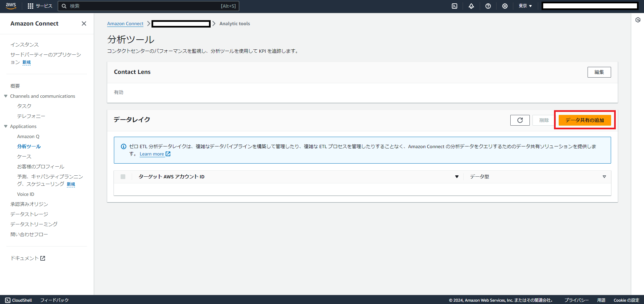Sort by データ型 column arrow

[604, 177]
